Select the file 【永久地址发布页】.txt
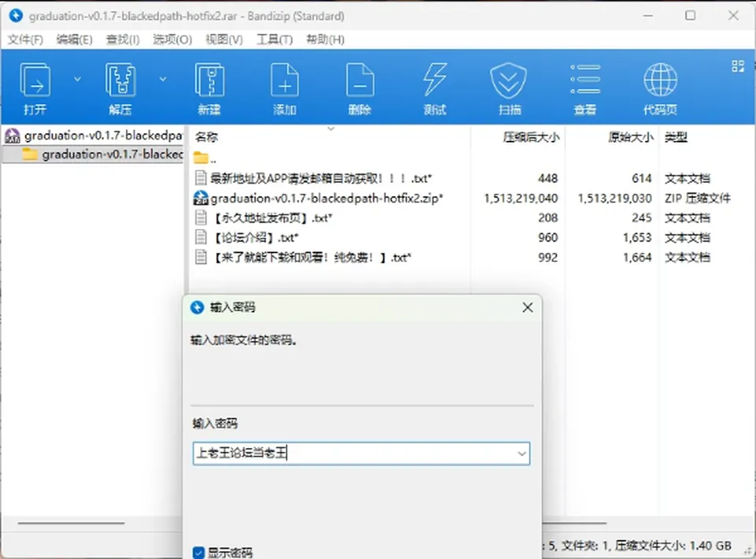Image resolution: width=756 pixels, height=559 pixels. click(x=272, y=218)
